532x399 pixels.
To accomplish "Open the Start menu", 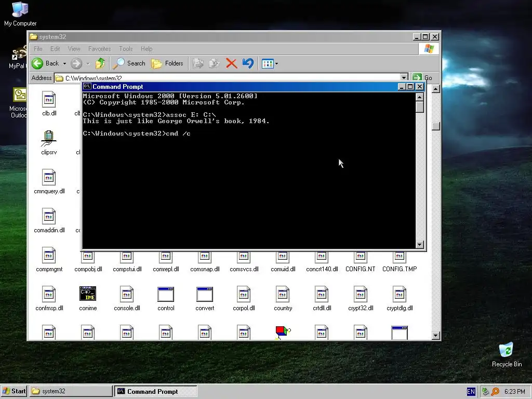I will click(14, 391).
